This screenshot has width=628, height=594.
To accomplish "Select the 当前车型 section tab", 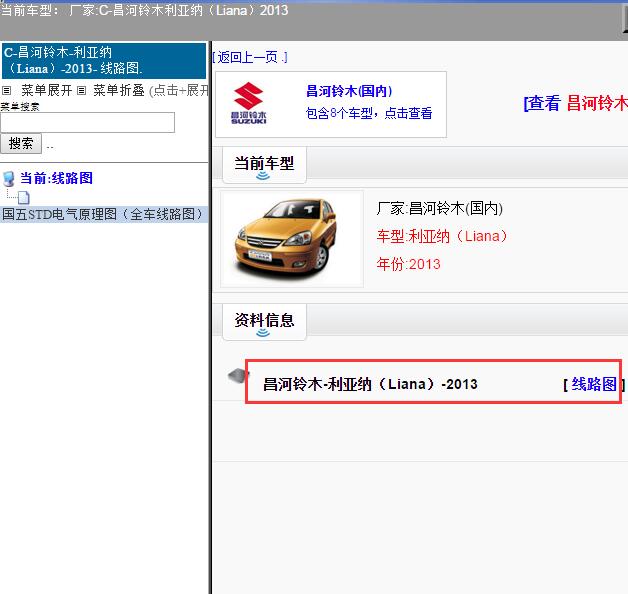I will point(264,165).
